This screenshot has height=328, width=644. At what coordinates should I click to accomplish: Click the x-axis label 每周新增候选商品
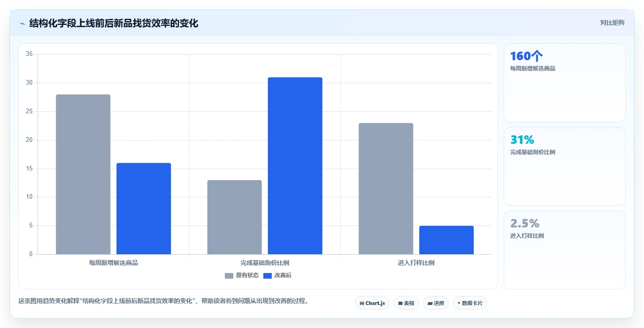pyautogui.click(x=114, y=263)
